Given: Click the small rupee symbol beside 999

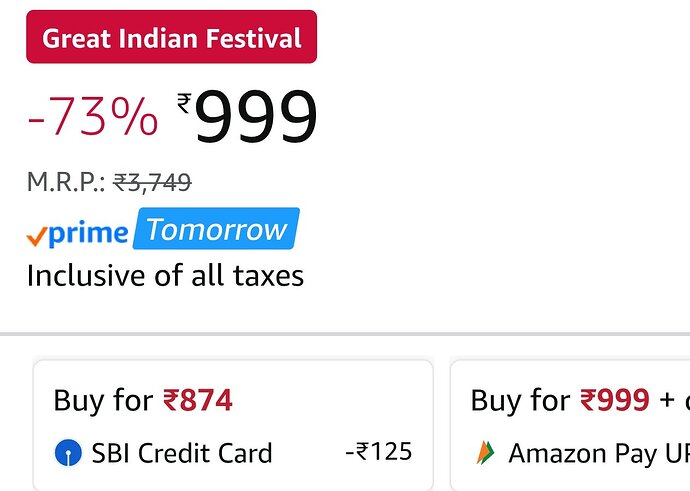Looking at the screenshot, I should [184, 101].
